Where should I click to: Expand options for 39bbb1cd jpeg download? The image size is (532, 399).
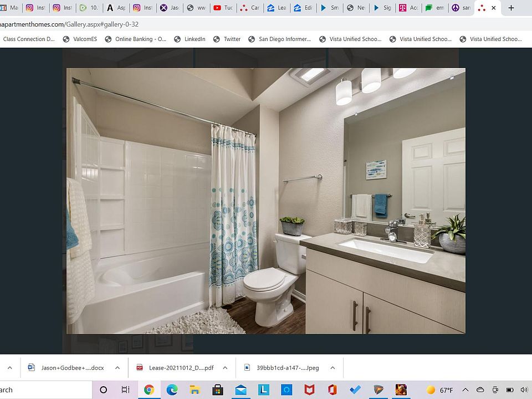(x=332, y=367)
